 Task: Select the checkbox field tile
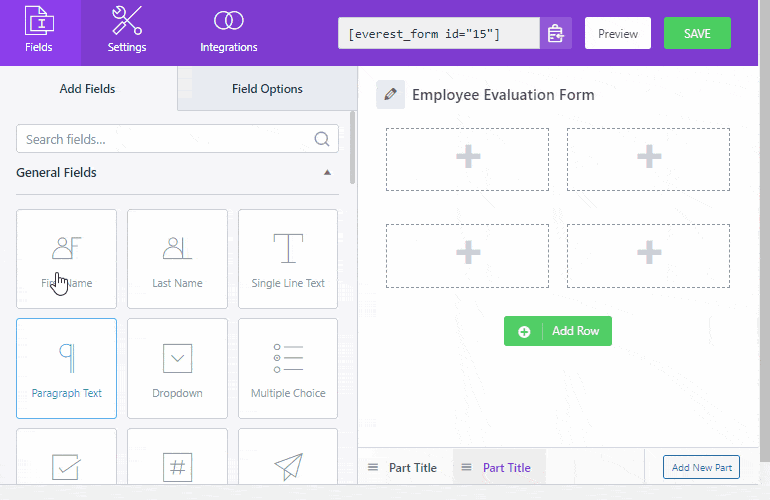66,457
